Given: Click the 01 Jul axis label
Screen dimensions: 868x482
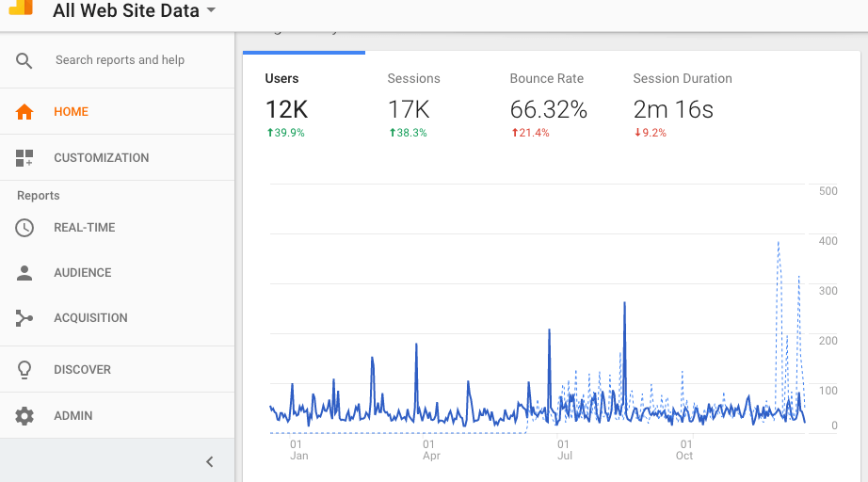Looking at the screenshot, I should [565, 450].
